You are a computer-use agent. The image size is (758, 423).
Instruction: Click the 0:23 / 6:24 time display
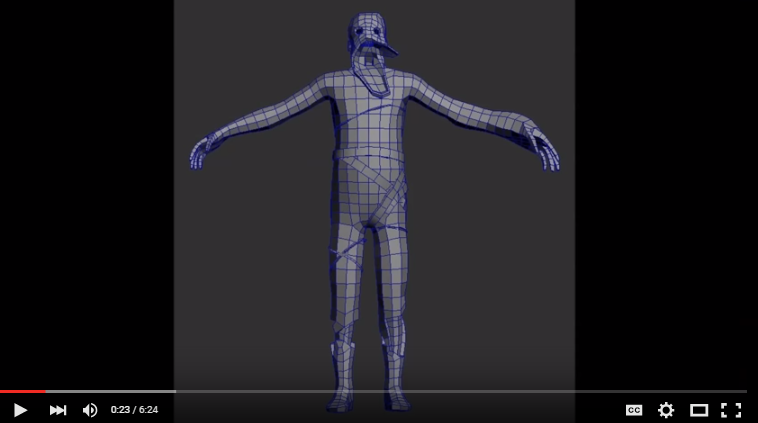coord(134,410)
